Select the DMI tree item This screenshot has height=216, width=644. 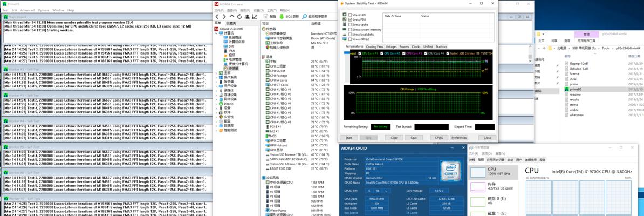(x=228, y=46)
